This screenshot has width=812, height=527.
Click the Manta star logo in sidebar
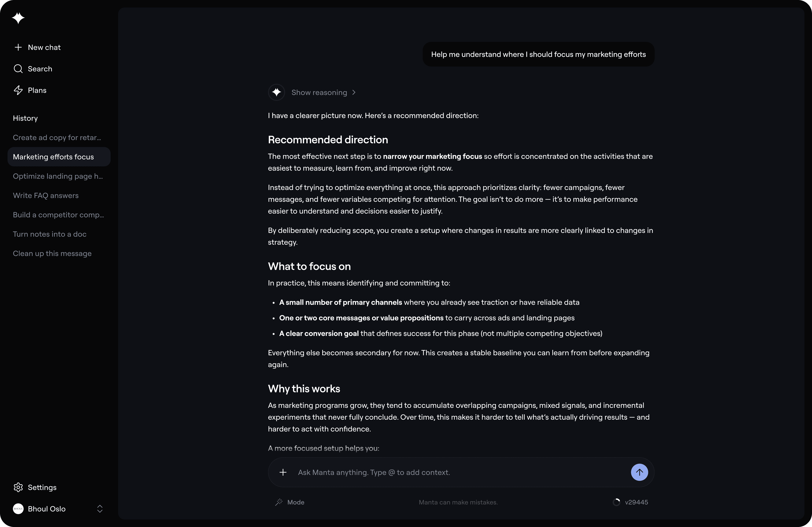pos(18,18)
